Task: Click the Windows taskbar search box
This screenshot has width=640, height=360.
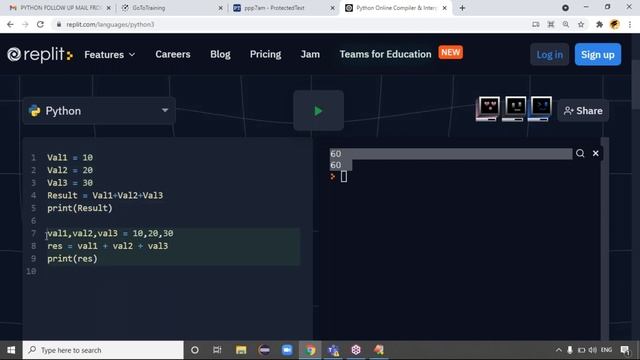Action: [x=103, y=350]
